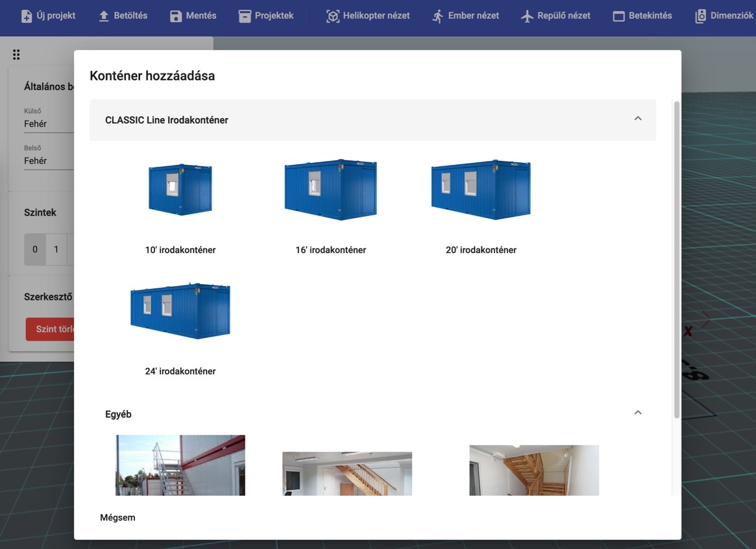Select the 10' irodakonténer image
This screenshot has width=756, height=549.
(x=180, y=189)
